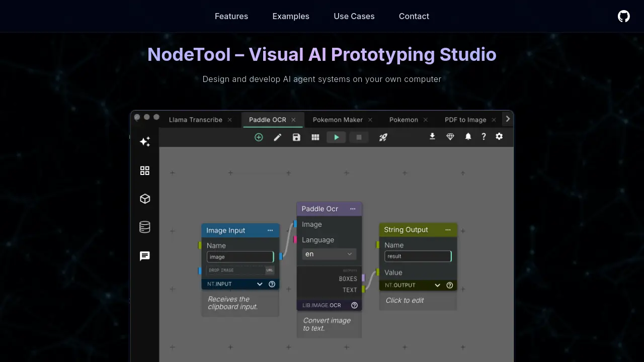Image resolution: width=644 pixels, height=362 pixels.
Task: Click the Language input handle on Paddle Ocr
Action: click(x=295, y=239)
